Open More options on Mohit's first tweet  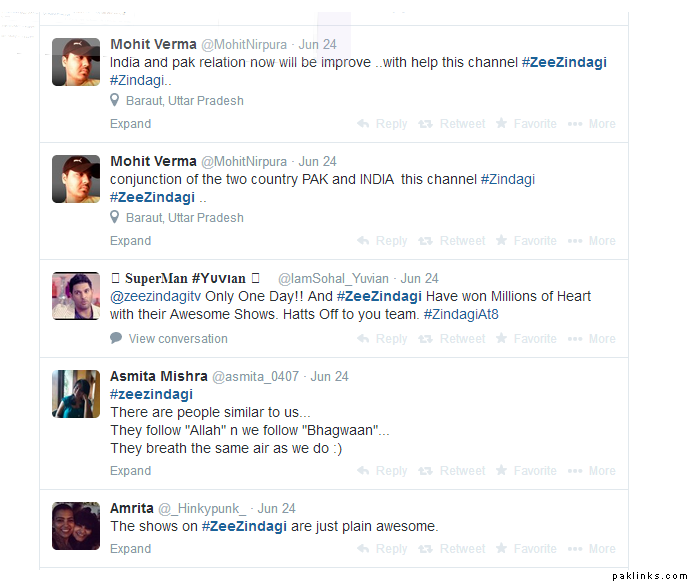pyautogui.click(x=591, y=124)
